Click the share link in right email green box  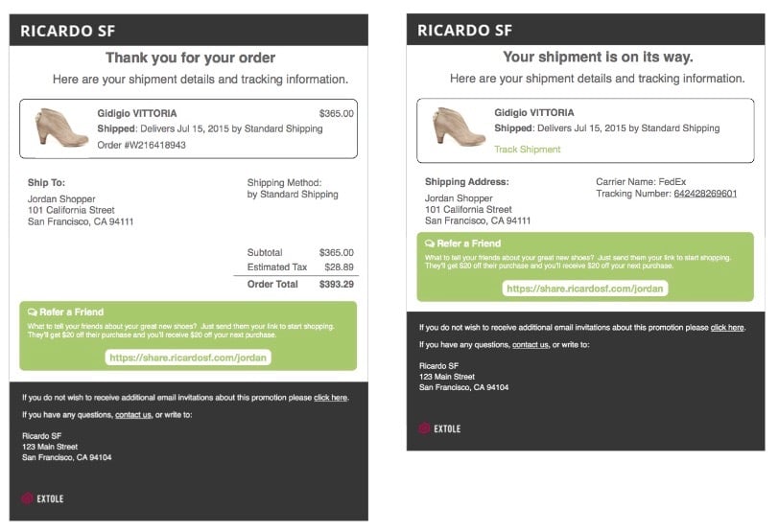(584, 288)
